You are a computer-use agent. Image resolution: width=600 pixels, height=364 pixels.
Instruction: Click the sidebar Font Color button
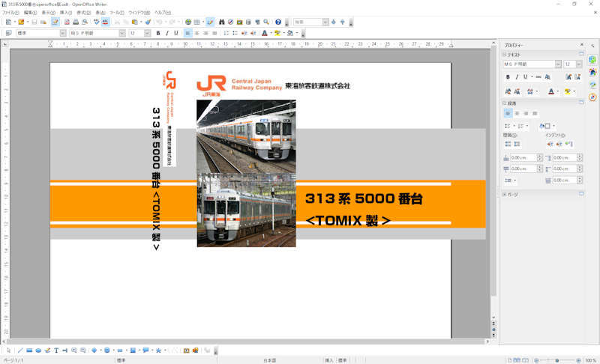[551, 91]
